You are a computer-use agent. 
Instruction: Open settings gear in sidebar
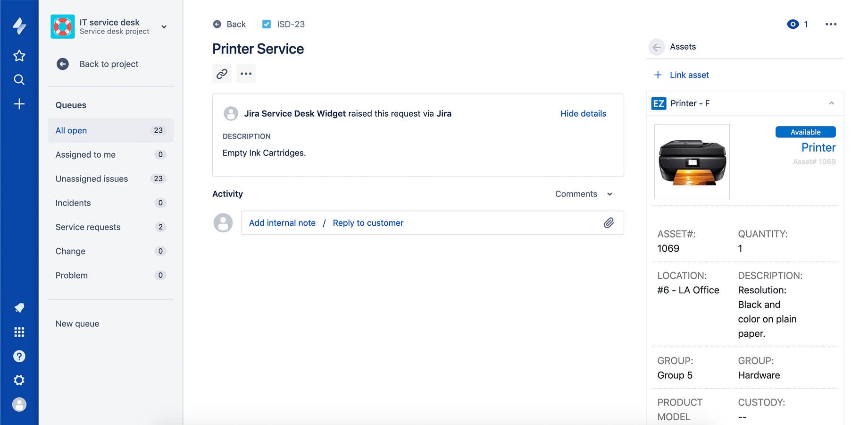tap(19, 380)
